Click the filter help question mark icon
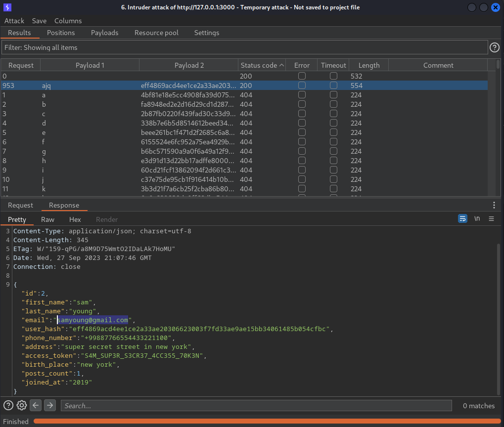504x427 pixels. 494,47
